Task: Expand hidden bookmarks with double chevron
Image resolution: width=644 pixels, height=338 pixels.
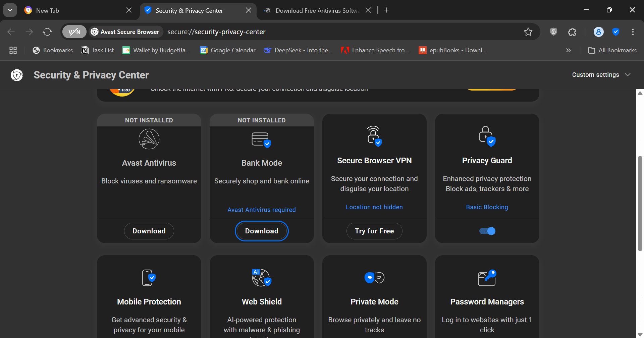Action: (x=568, y=50)
